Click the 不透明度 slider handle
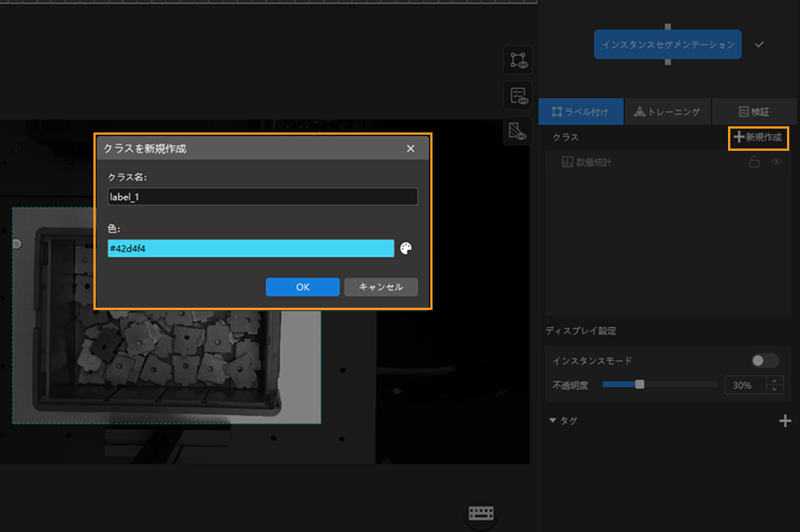 point(639,384)
